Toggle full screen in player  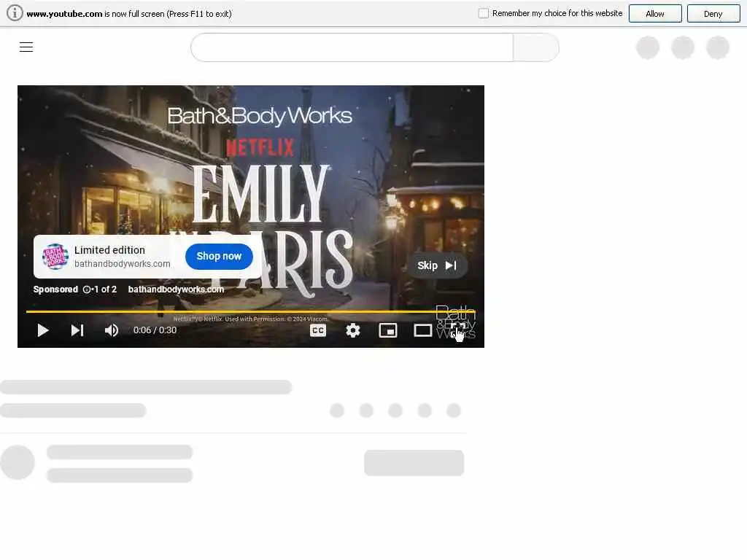click(458, 330)
